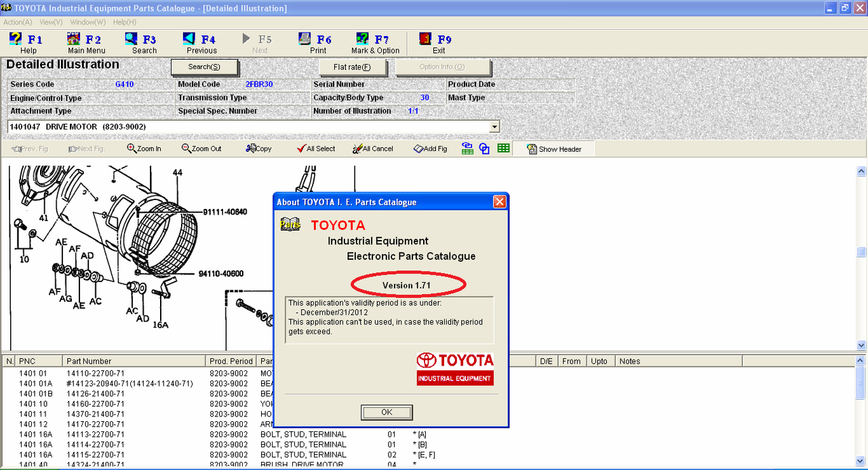Print using the F6 printer icon

click(x=305, y=39)
